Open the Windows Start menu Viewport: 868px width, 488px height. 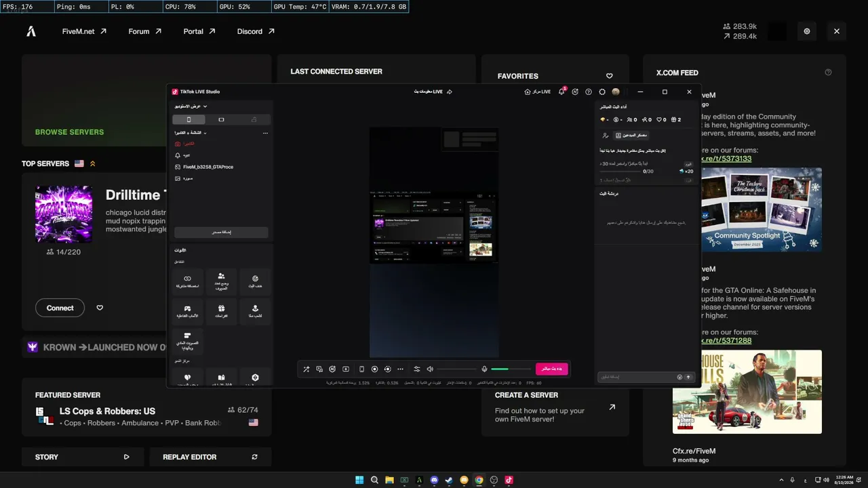[359, 481]
